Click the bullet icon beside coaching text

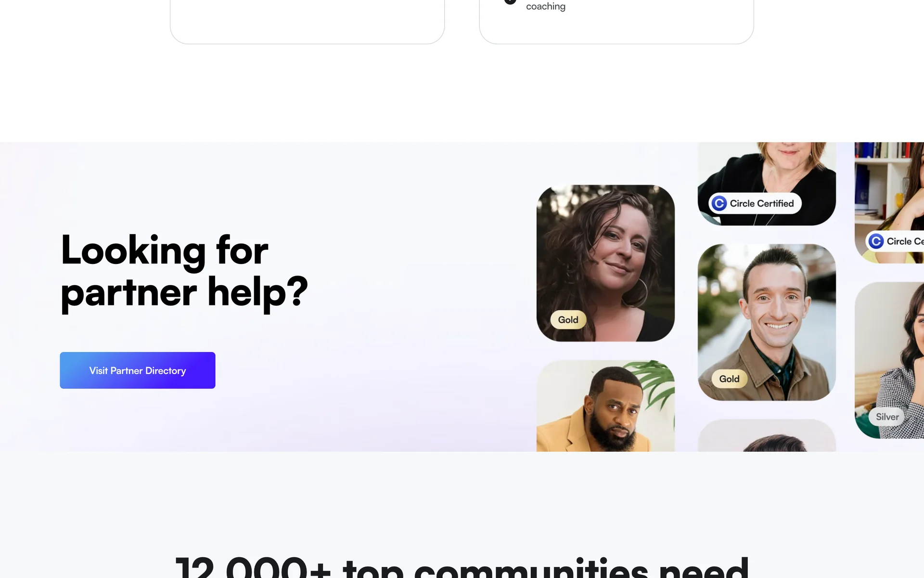(510, 1)
